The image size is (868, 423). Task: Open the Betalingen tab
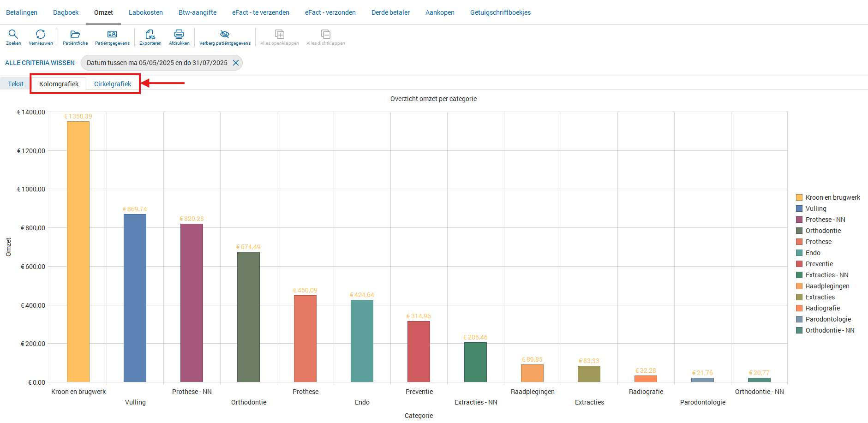[22, 12]
